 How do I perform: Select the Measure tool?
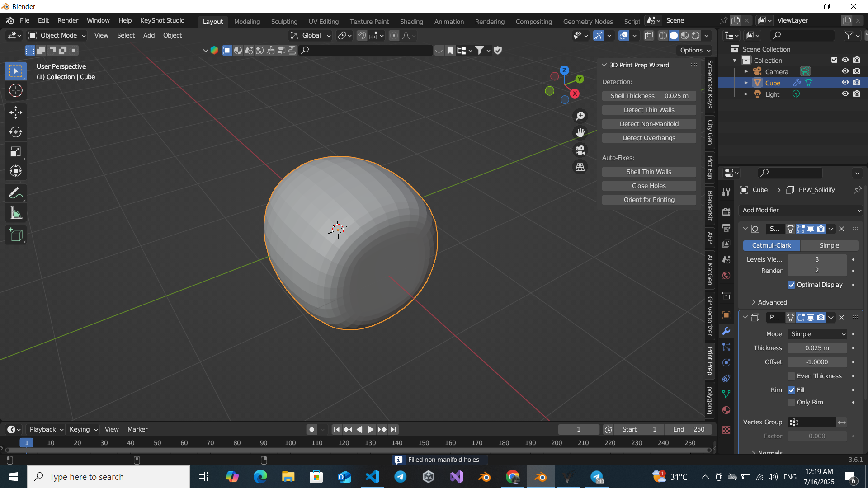click(x=16, y=212)
